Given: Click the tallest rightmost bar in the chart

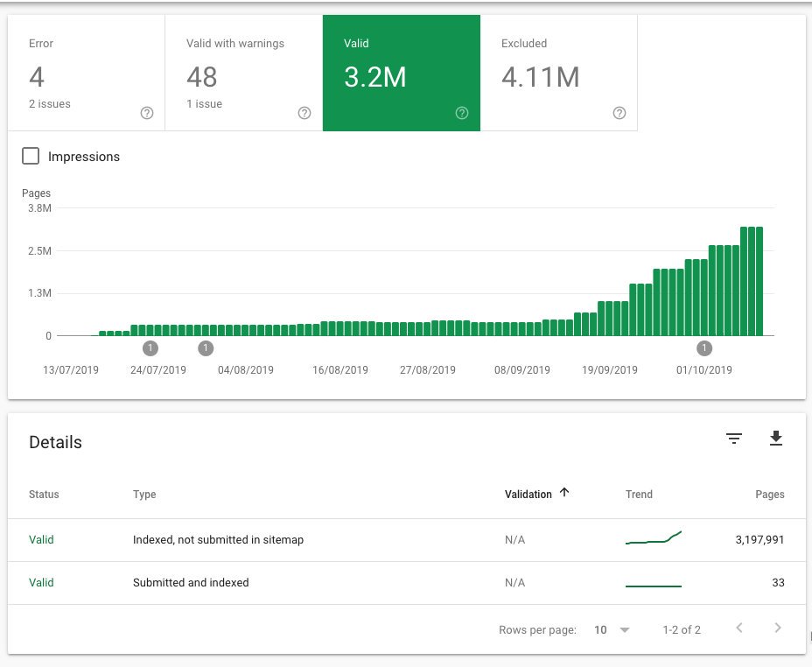Looking at the screenshot, I should click(x=759, y=281).
